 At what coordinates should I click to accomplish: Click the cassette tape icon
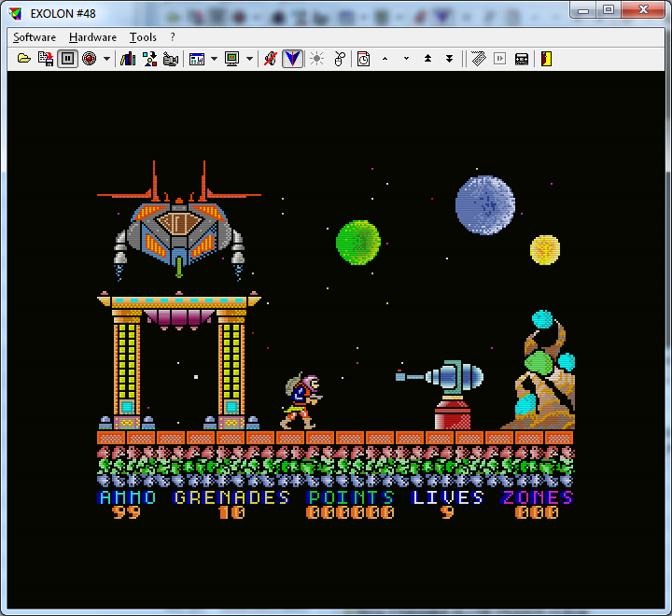[521, 59]
